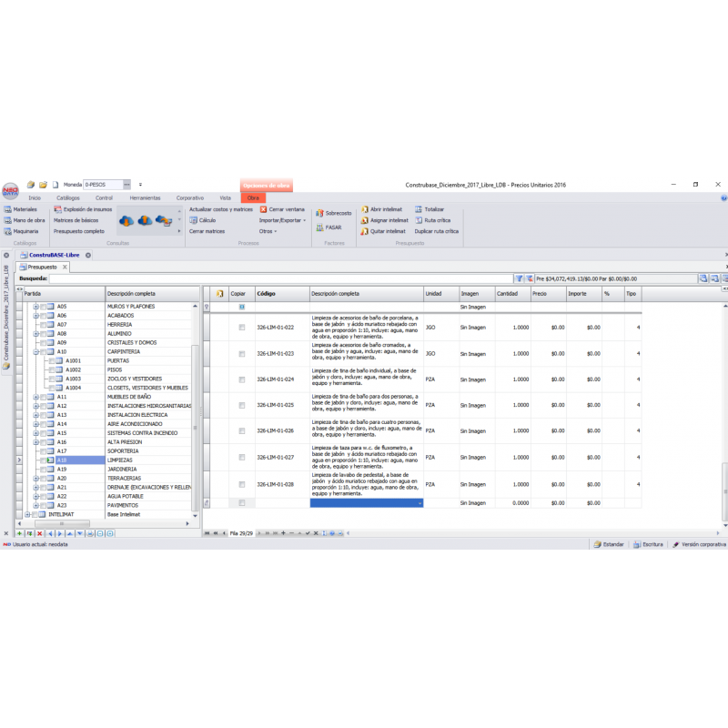728x728 pixels.
Task: Collapse the A10 CARPINTERIA tree node
Action: (x=35, y=351)
